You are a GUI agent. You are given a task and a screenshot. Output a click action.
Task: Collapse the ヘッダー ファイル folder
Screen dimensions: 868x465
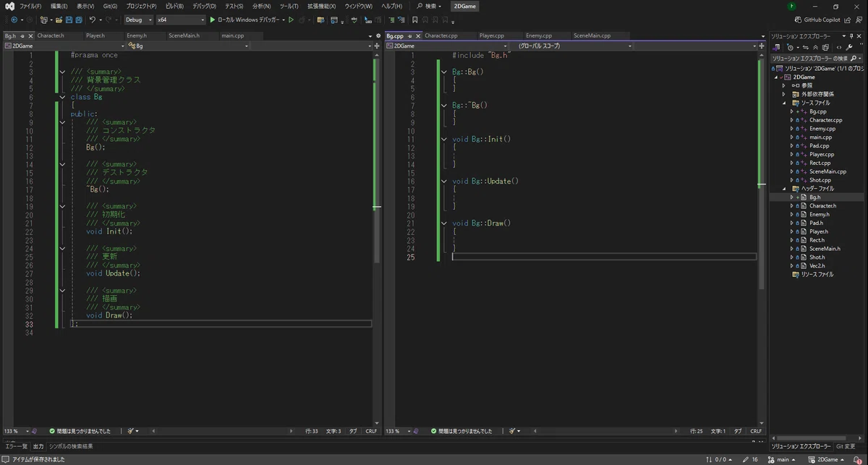pos(784,189)
